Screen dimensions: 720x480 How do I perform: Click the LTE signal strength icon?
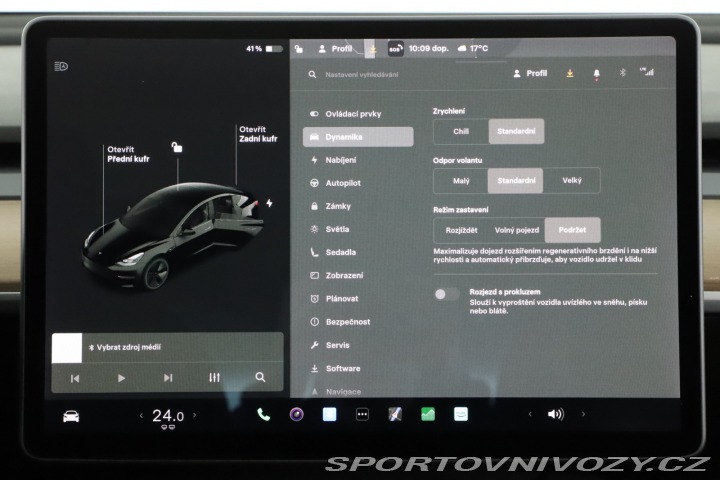(x=647, y=72)
